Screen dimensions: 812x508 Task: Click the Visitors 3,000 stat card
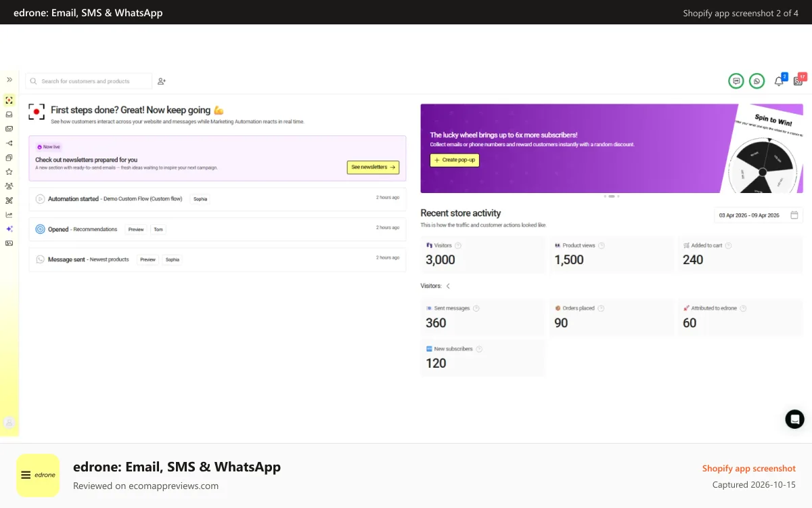[x=482, y=254]
